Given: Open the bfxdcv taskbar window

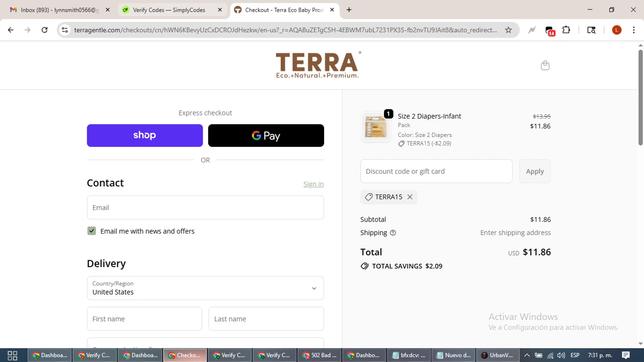Looking at the screenshot, I should coord(409,355).
